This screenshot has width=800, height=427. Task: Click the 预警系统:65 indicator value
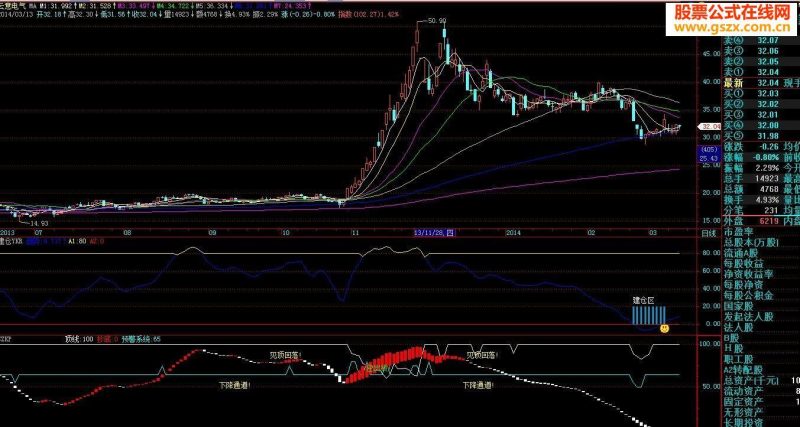pos(141,338)
